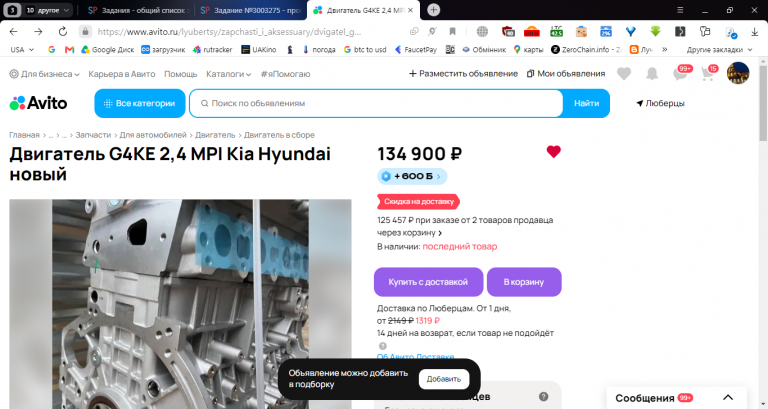Open 'ZeroChain.info' bookmark
Screen dimensions: 768x409
tap(586, 49)
